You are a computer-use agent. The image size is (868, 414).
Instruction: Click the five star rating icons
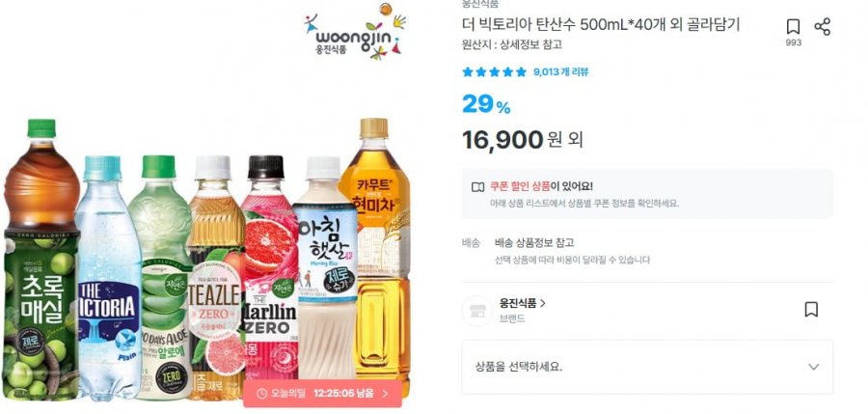coord(495,72)
